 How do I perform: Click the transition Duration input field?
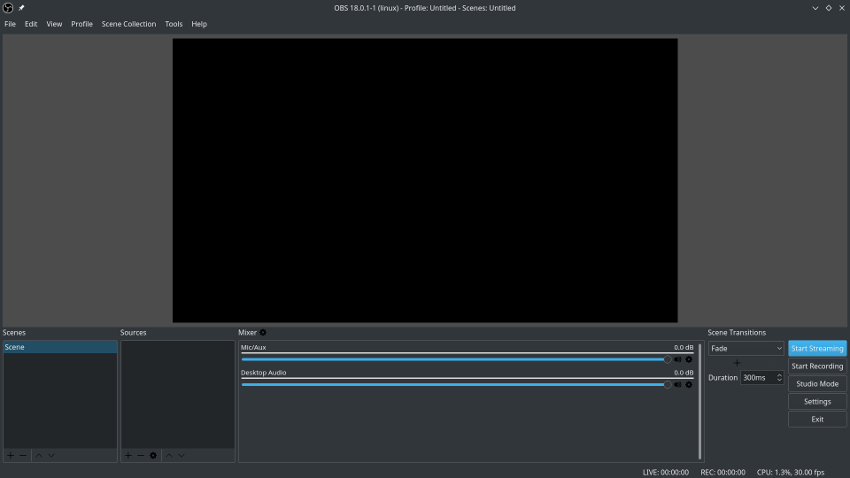point(756,378)
